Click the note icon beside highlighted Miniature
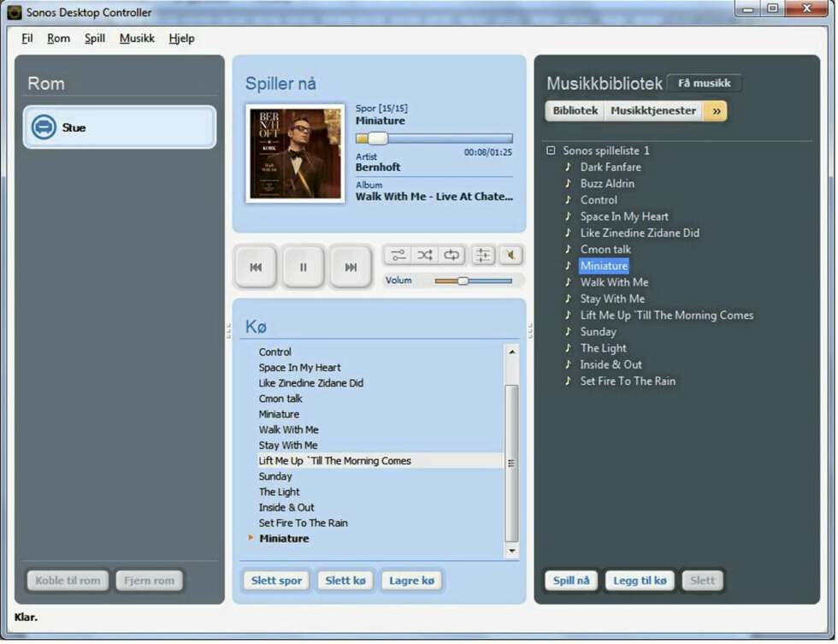The height and width of the screenshot is (644, 838). (x=568, y=266)
